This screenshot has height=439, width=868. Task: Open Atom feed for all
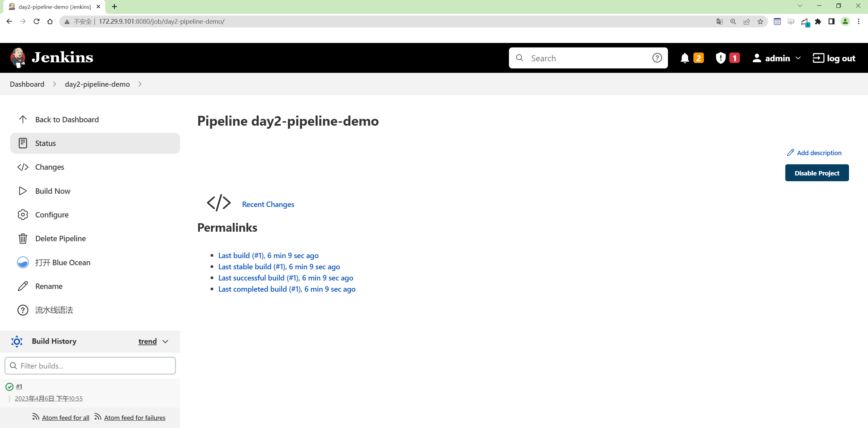(x=65, y=418)
